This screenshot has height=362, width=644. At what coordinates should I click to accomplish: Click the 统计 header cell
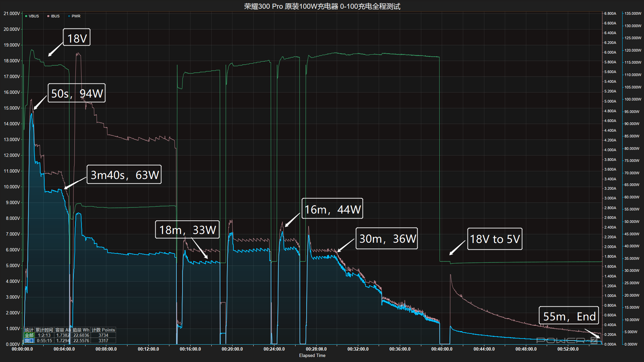(29, 330)
